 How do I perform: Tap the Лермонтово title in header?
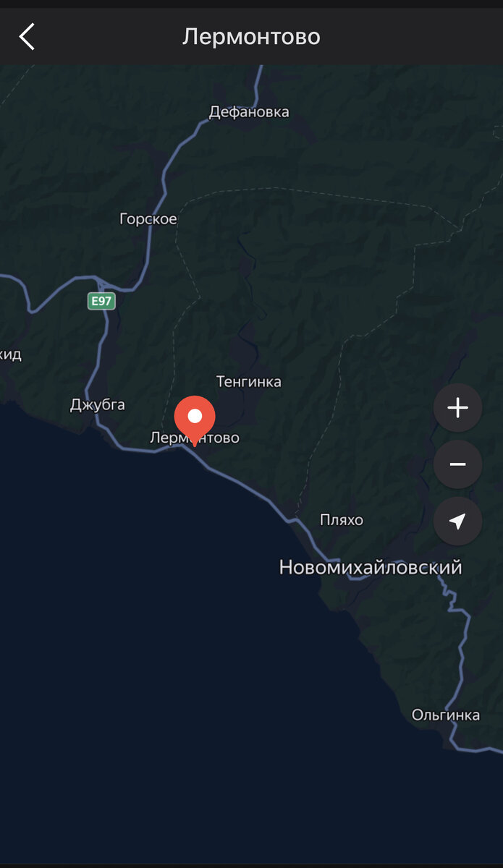click(x=251, y=36)
